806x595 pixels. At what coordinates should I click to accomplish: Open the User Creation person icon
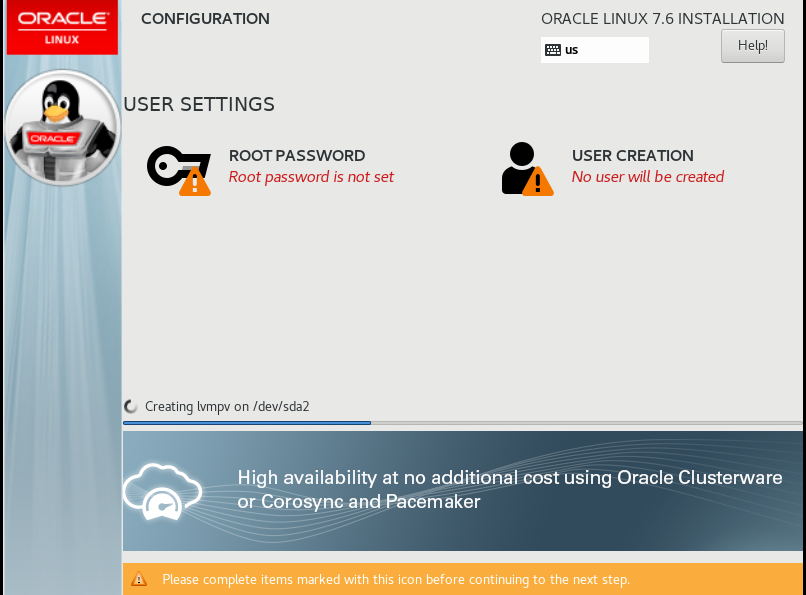click(527, 169)
